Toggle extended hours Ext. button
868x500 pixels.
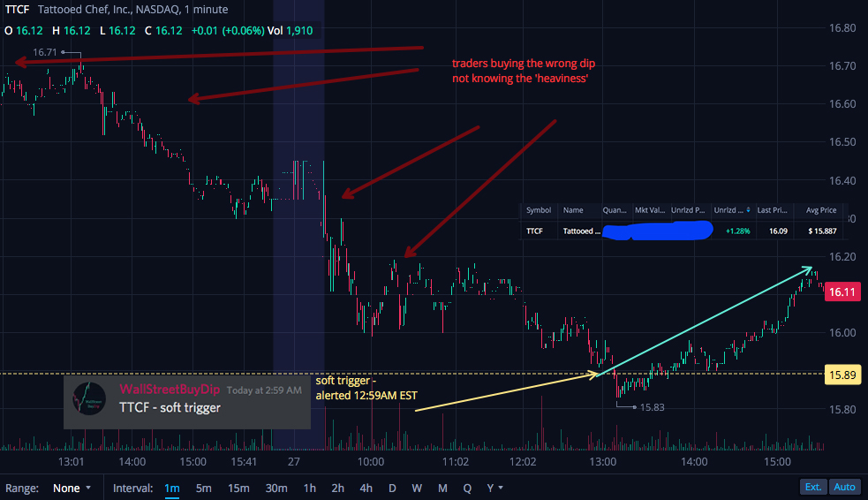pos(813,487)
